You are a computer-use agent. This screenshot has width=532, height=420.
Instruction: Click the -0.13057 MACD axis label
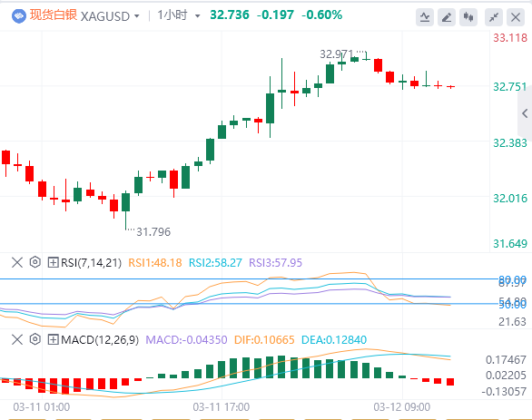click(504, 392)
